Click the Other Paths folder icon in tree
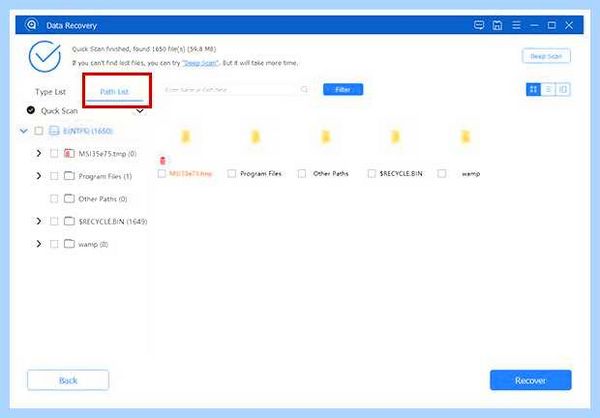 tap(69, 199)
